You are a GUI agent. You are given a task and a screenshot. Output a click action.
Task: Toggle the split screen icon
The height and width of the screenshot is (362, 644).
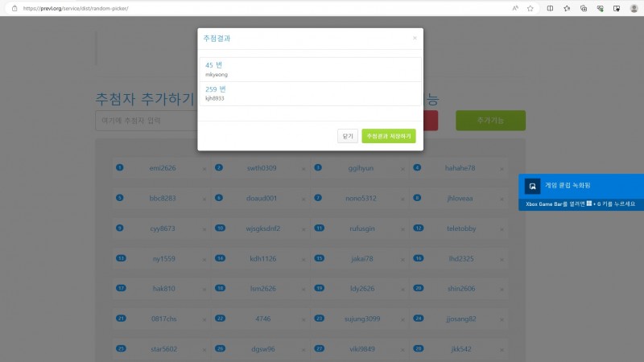click(550, 8)
